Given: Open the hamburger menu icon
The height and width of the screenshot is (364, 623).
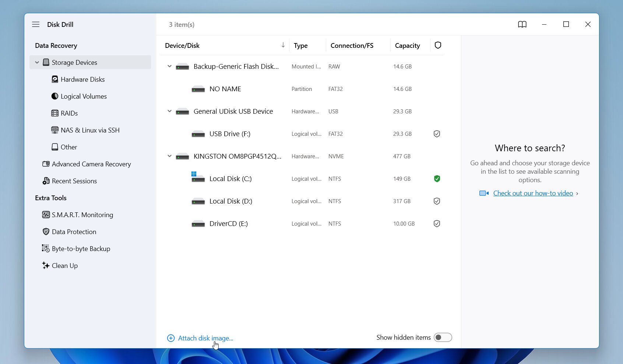Looking at the screenshot, I should click(x=36, y=24).
